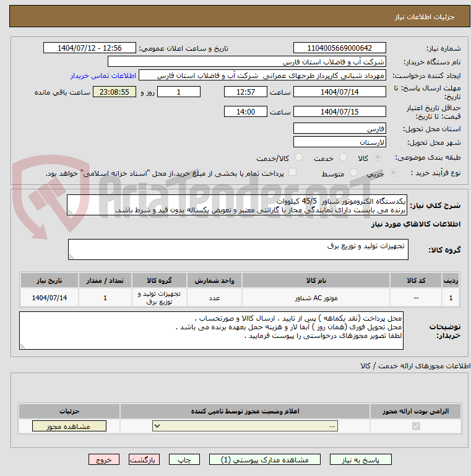Click the remaining days field showing 1
The height and width of the screenshot is (476, 471).
point(179,92)
